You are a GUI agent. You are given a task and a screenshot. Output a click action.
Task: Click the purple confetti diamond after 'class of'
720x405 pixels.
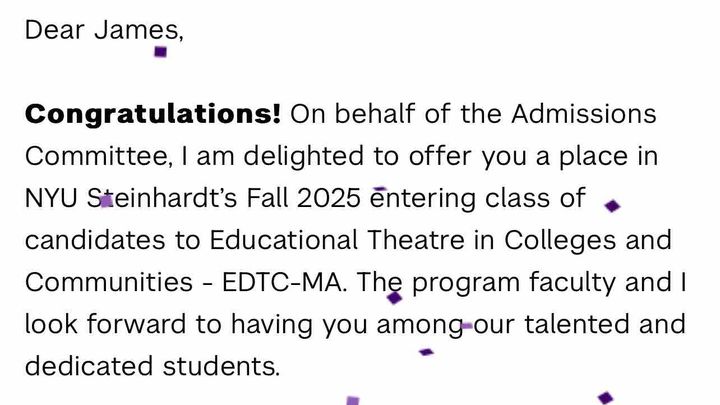(x=612, y=206)
